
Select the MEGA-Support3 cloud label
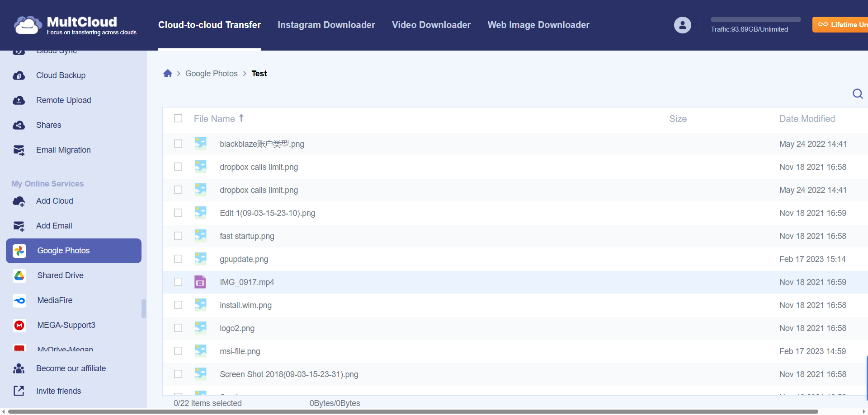pyautogui.click(x=66, y=325)
